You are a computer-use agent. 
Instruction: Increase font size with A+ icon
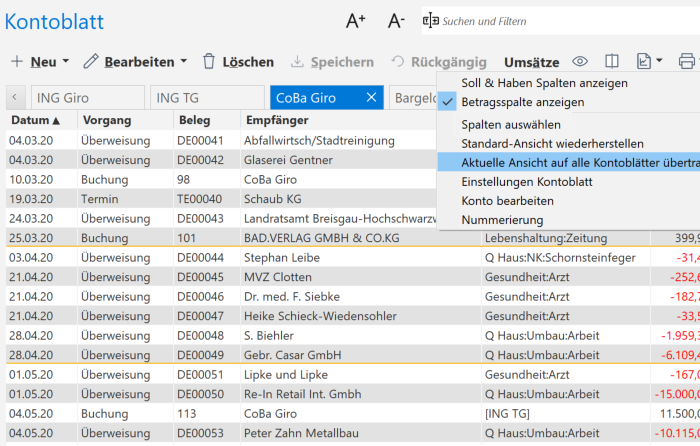pyautogui.click(x=356, y=21)
